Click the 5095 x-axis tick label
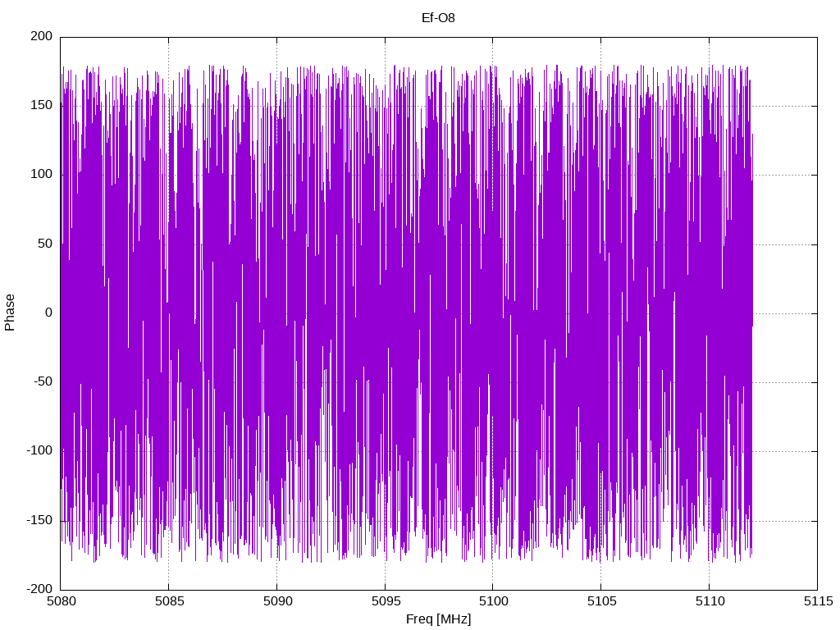 coord(386,601)
